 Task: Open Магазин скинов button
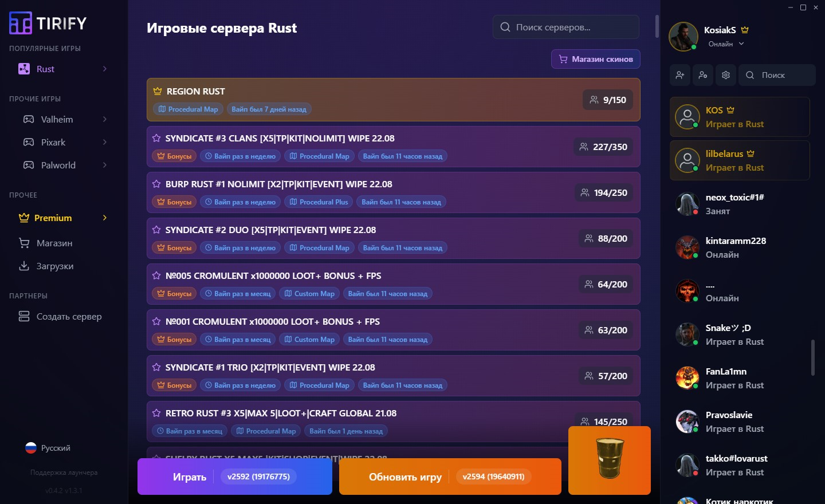596,59
